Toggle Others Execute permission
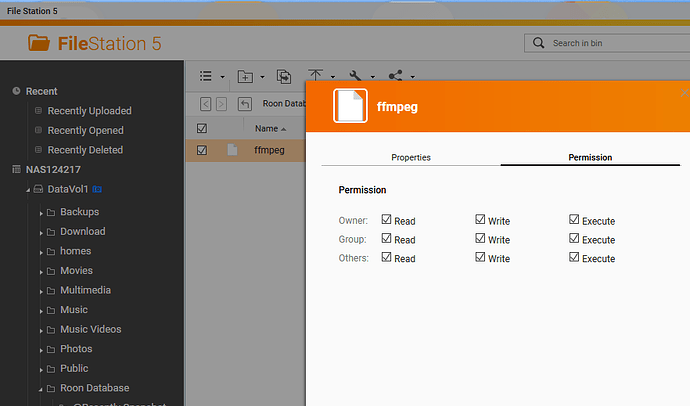The width and height of the screenshot is (690, 406). pos(574,257)
